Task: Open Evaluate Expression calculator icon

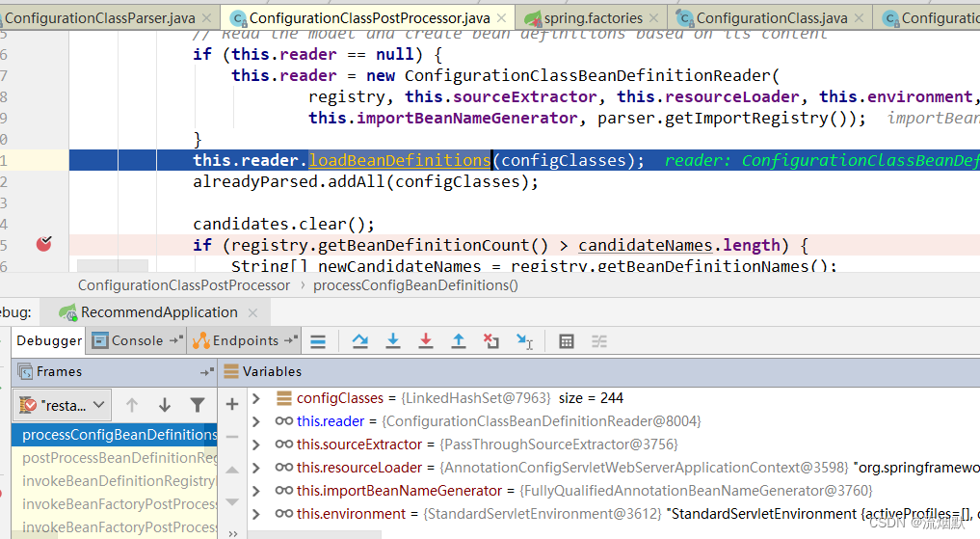Action: 567,341
